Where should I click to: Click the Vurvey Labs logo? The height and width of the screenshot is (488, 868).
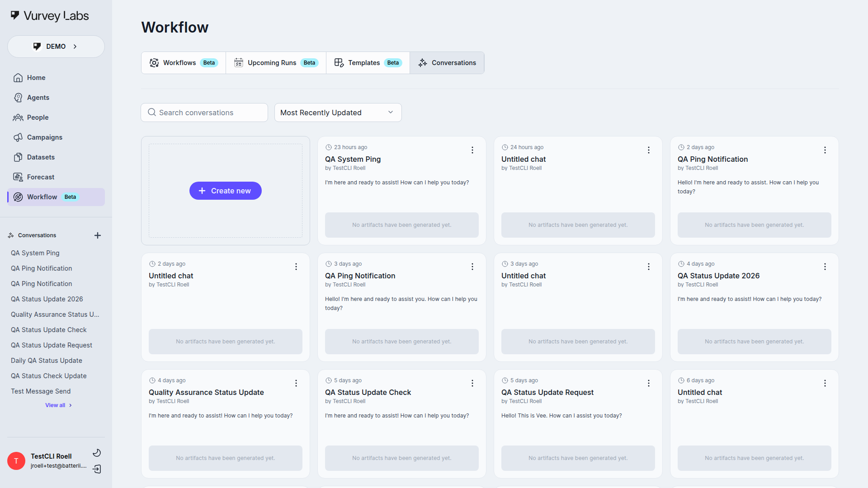(x=49, y=15)
